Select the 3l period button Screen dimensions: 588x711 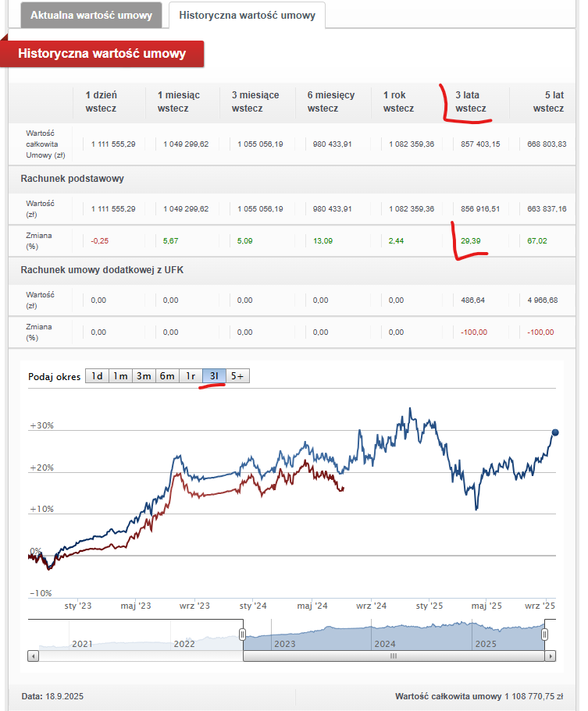pos(214,376)
